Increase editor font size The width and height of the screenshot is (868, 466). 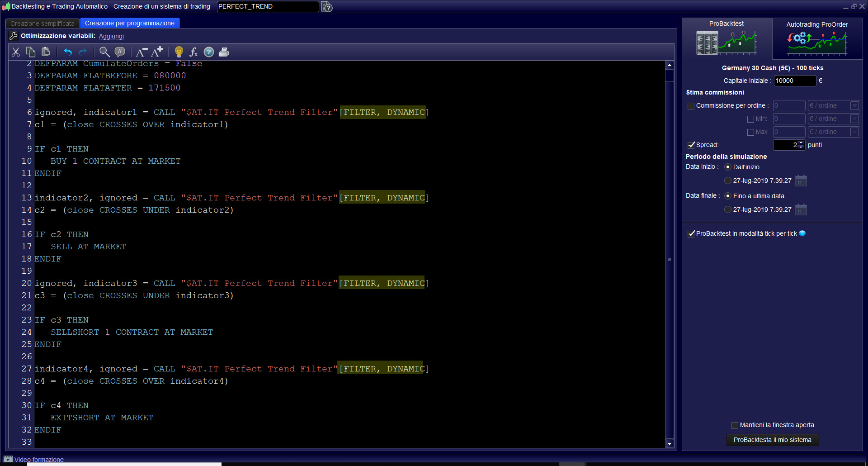(157, 52)
